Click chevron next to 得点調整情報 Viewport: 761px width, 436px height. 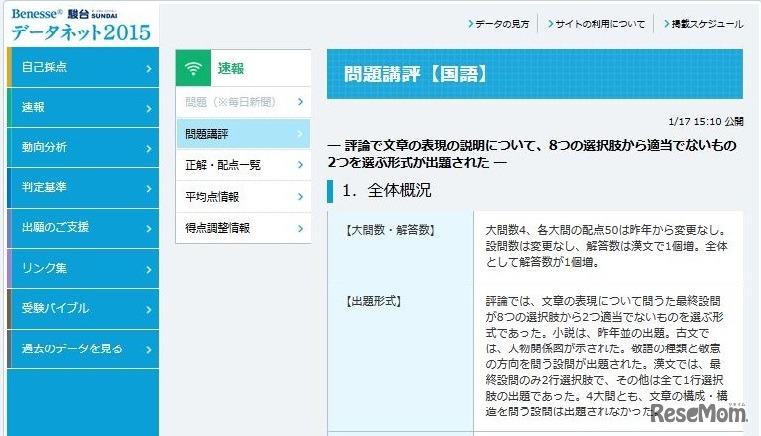[x=300, y=228]
